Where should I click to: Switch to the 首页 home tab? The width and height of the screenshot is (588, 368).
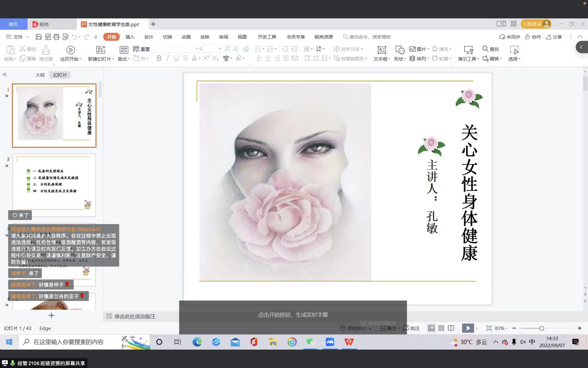(13, 24)
